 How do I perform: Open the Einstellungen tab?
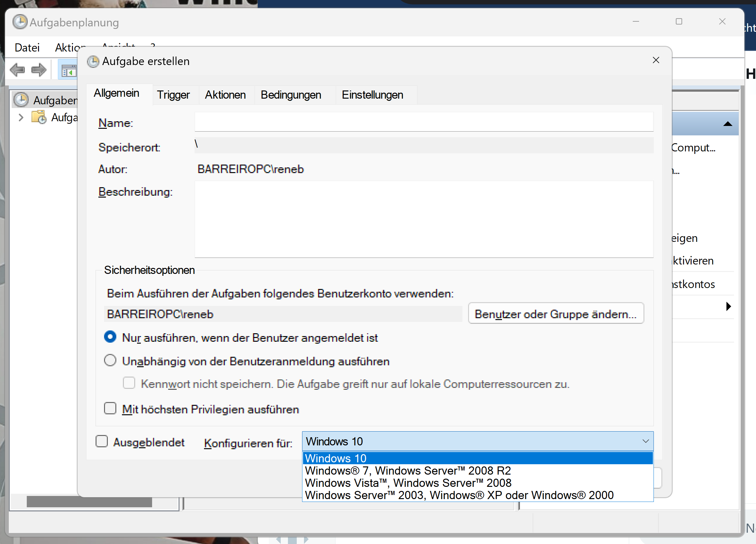pyautogui.click(x=372, y=95)
